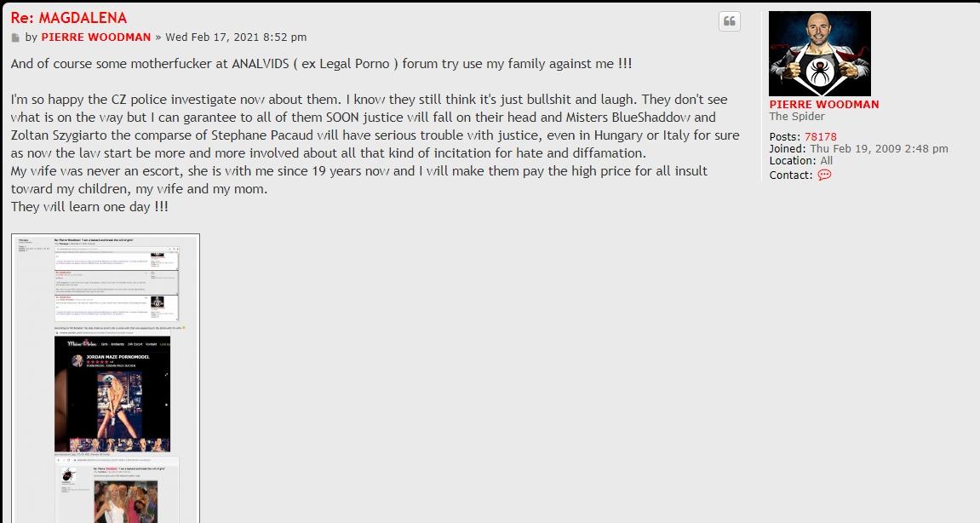980x523 pixels.
Task: View the user's 78178 posts link
Action: tap(820, 136)
